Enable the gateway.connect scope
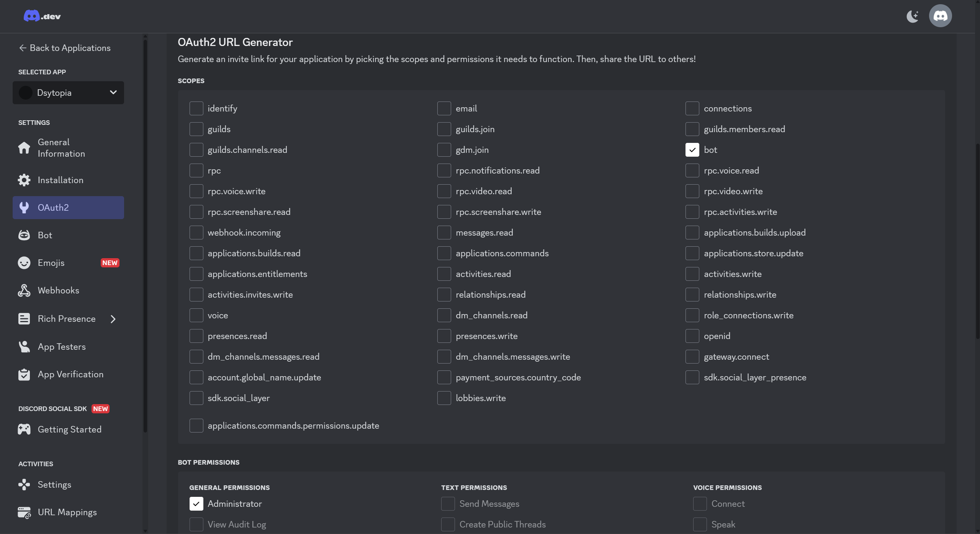 tap(692, 357)
